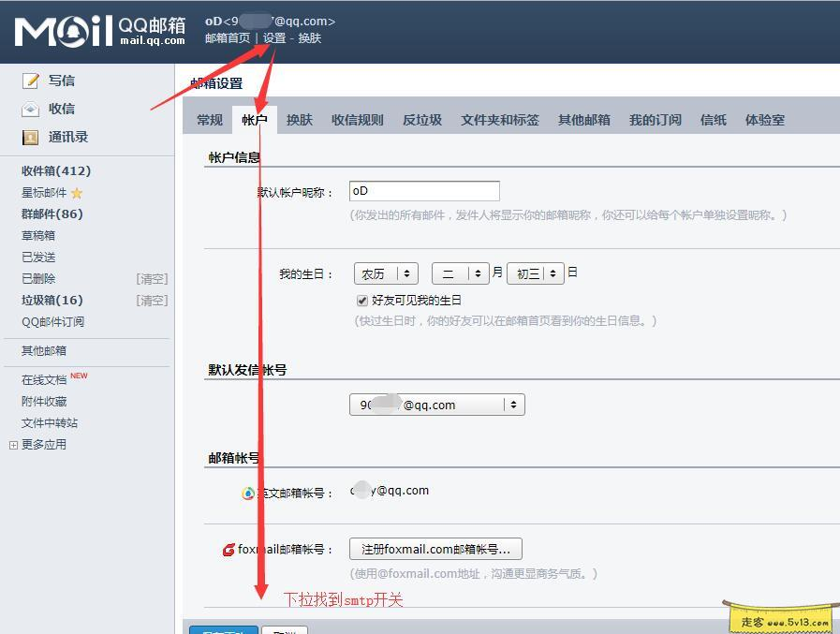Open the 农历 calendar type dropdown
The width and height of the screenshot is (840, 634).
pos(385,273)
